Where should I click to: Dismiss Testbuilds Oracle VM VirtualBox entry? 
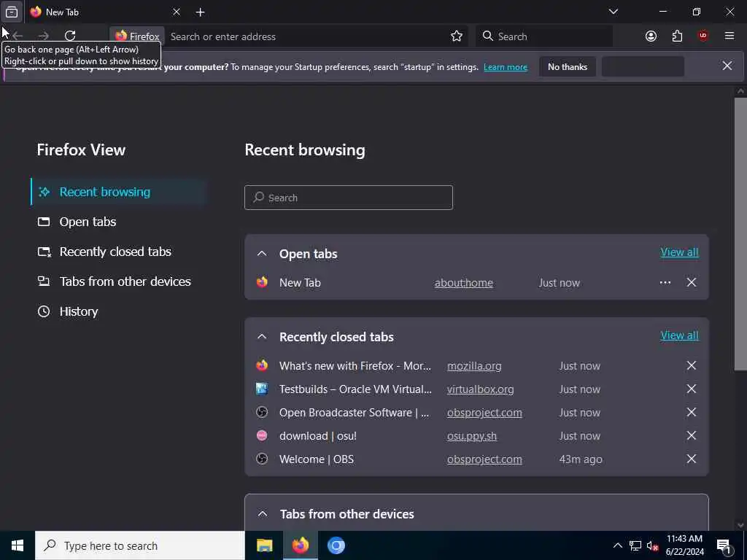692,389
